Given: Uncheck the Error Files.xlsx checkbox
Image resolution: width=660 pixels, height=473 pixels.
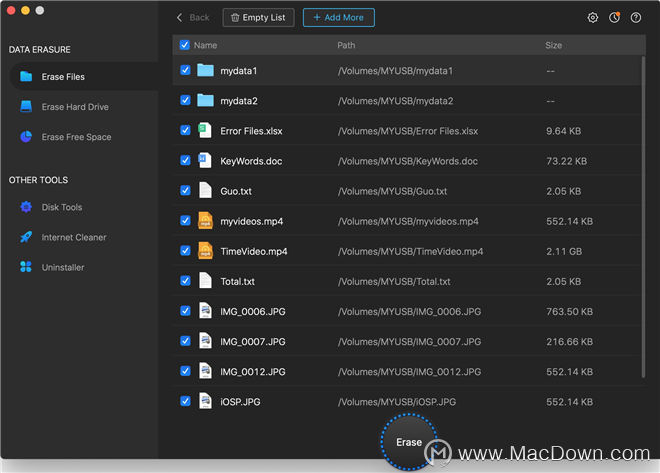Looking at the screenshot, I should [x=185, y=130].
